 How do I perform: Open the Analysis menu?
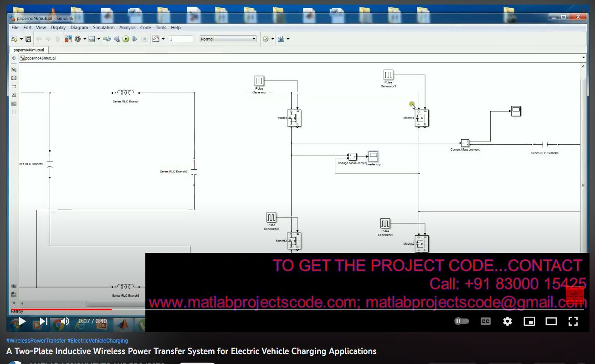coord(128,28)
